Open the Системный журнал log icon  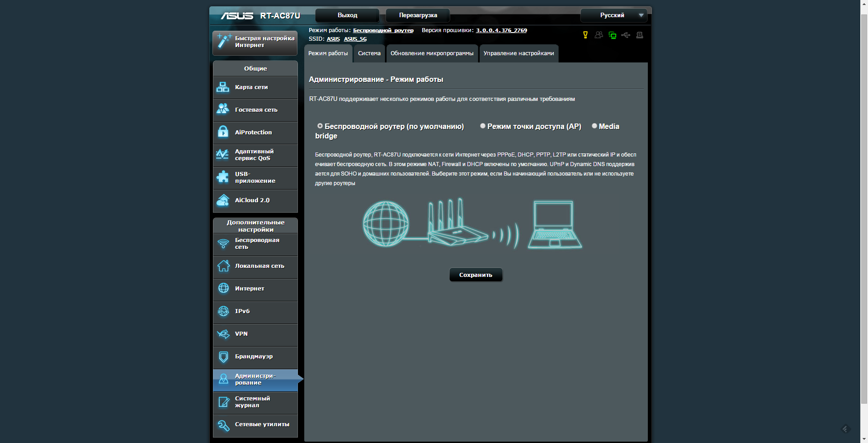tap(224, 402)
